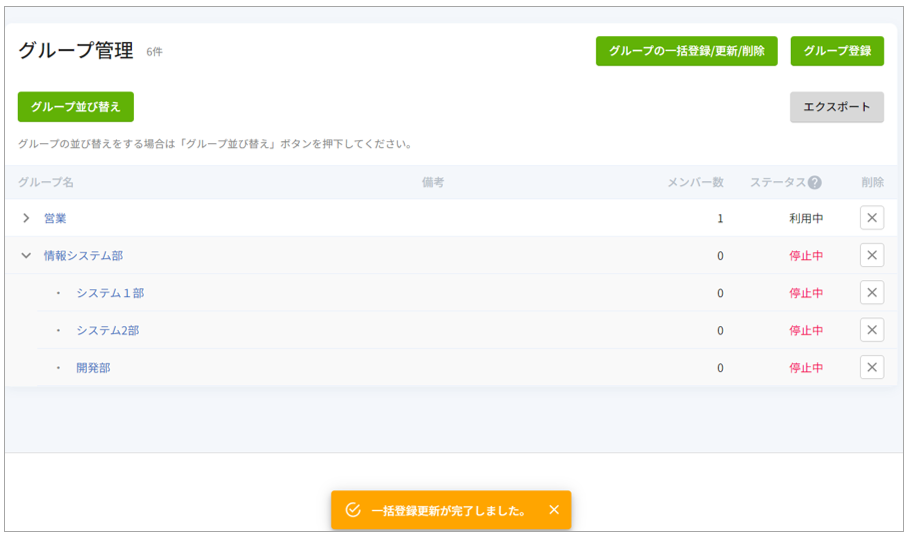Click the グループ名 column header
The height and width of the screenshot is (534, 907).
coord(46,182)
